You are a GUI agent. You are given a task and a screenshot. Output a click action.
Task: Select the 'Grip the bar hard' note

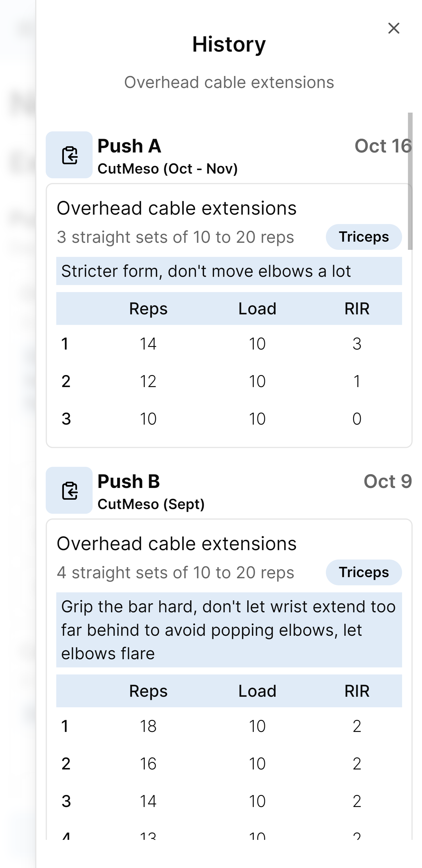coord(229,630)
